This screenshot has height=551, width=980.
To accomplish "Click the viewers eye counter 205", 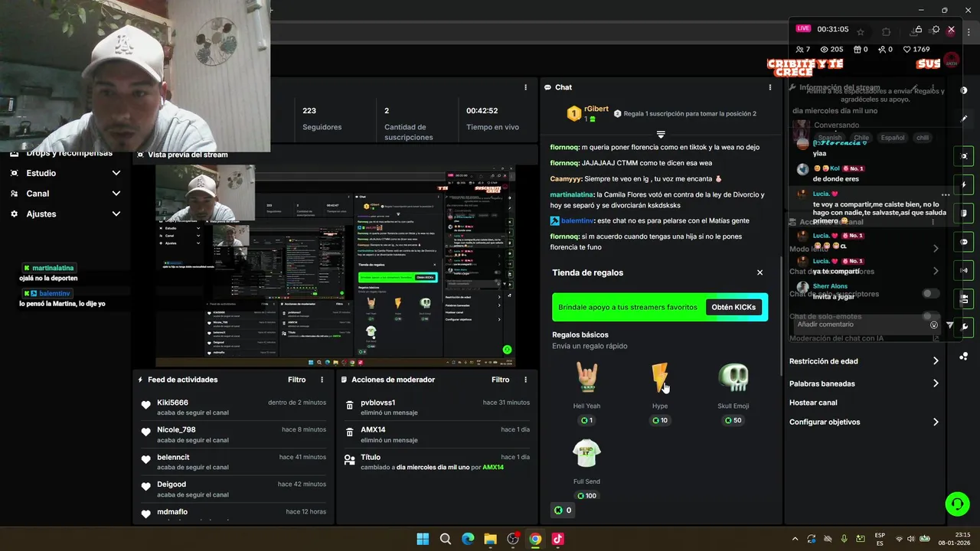I will [831, 49].
